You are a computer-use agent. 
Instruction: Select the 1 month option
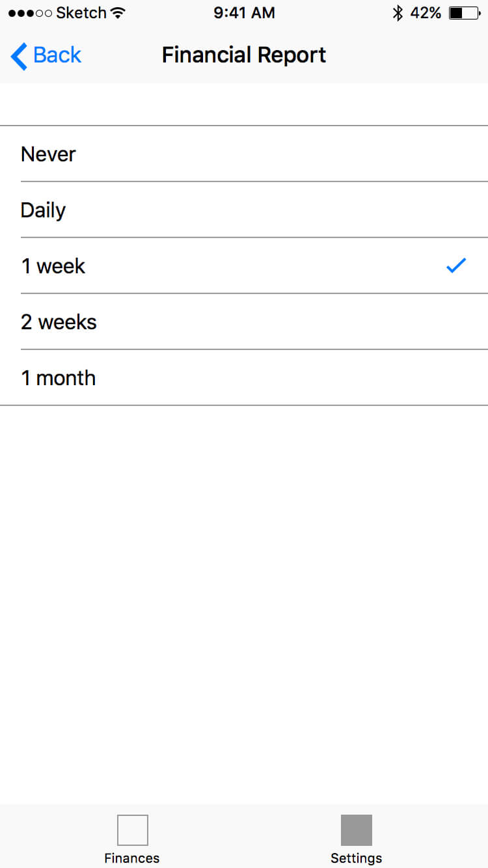click(244, 377)
